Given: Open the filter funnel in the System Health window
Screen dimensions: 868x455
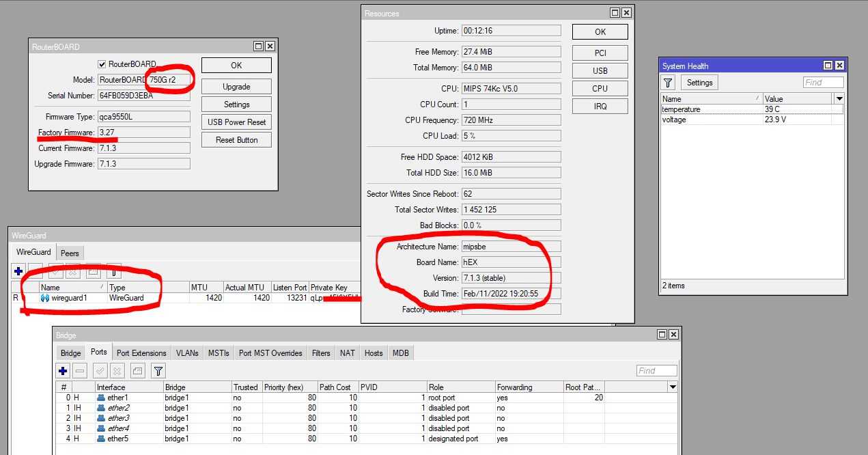Looking at the screenshot, I should (x=669, y=83).
